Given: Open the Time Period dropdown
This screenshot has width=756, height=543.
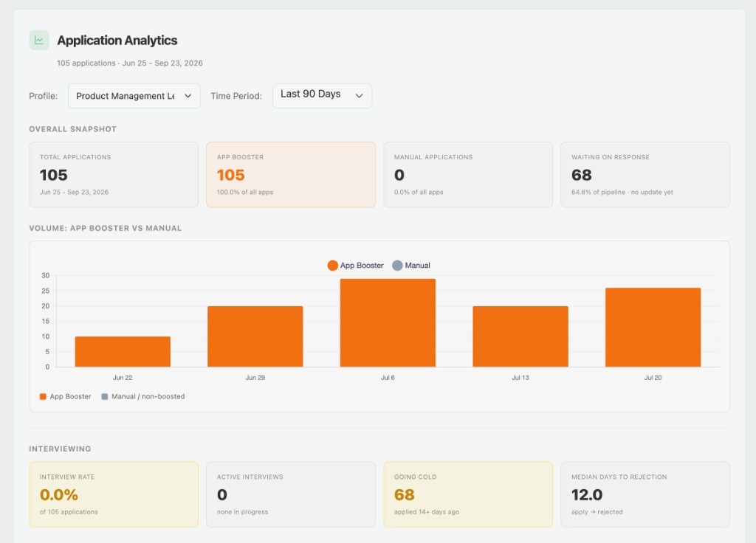Looking at the screenshot, I should 322,96.
